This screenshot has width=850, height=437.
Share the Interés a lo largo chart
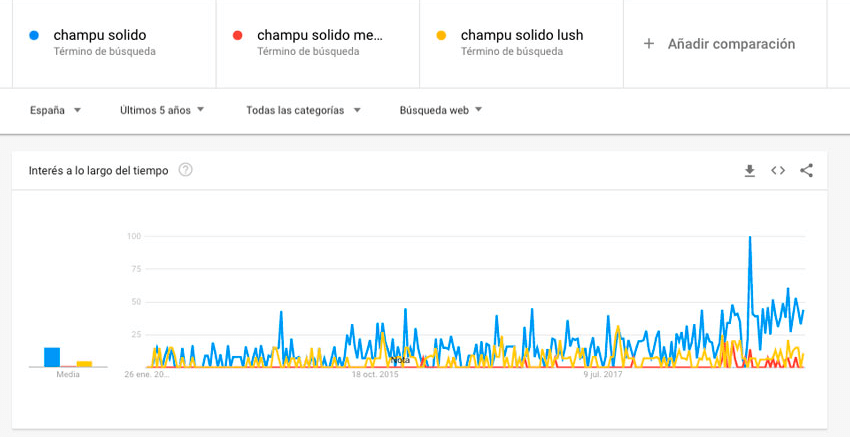(806, 171)
